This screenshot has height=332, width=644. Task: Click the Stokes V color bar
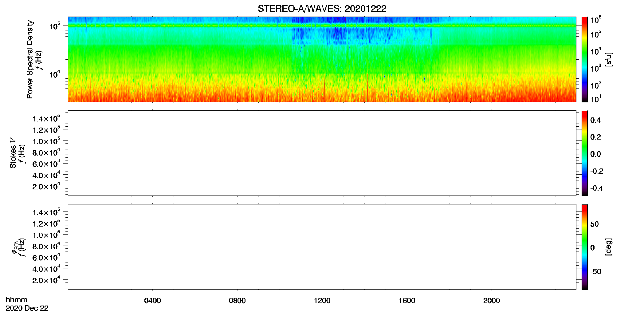point(585,153)
